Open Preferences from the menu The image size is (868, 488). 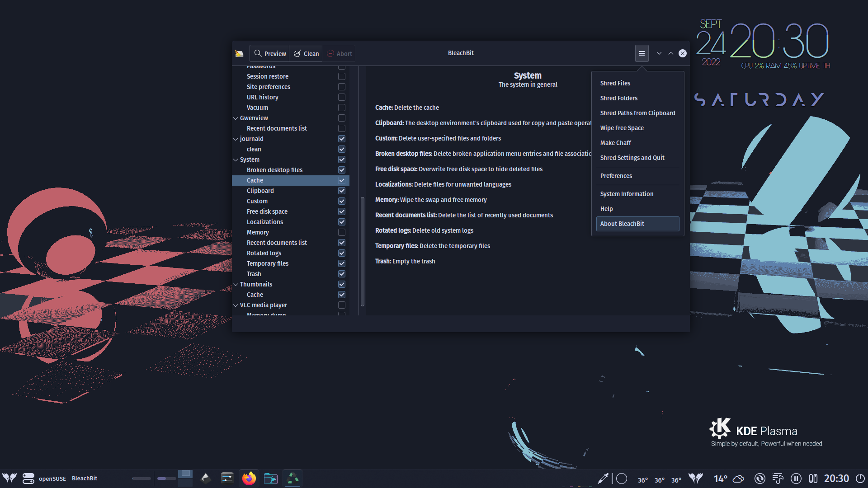637,176
